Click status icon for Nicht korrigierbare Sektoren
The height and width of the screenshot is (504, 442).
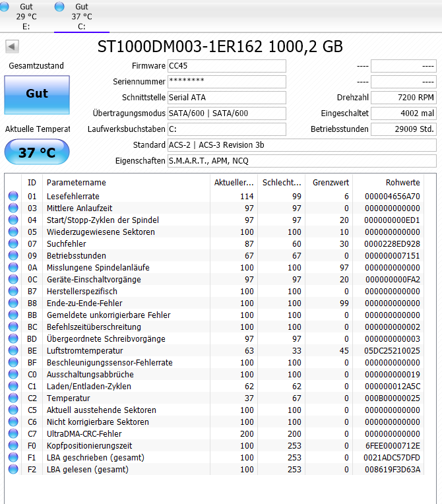(x=13, y=422)
